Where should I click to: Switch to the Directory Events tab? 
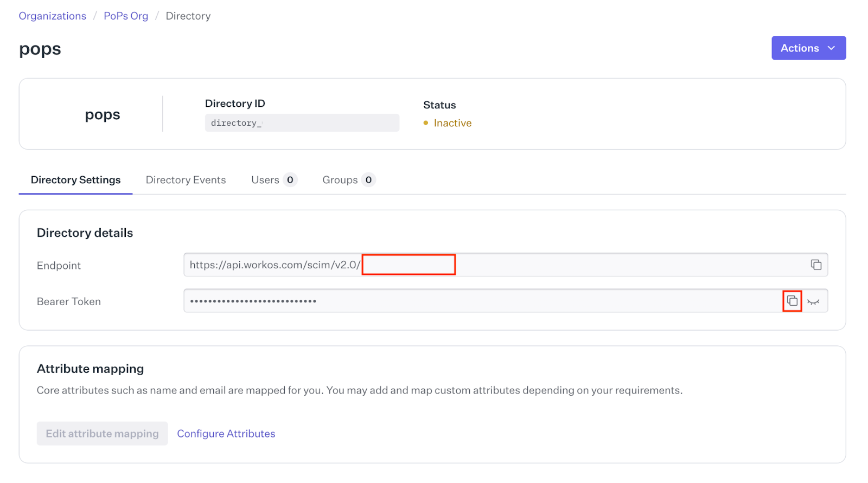click(186, 180)
